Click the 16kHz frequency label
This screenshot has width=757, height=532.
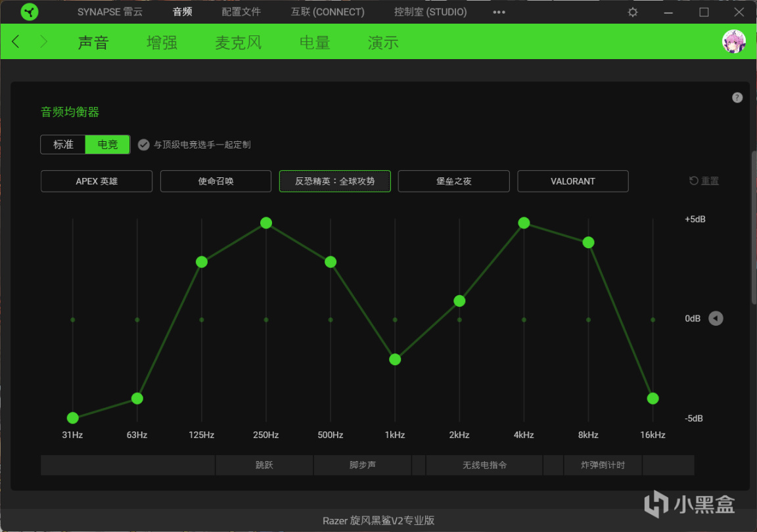(x=653, y=435)
